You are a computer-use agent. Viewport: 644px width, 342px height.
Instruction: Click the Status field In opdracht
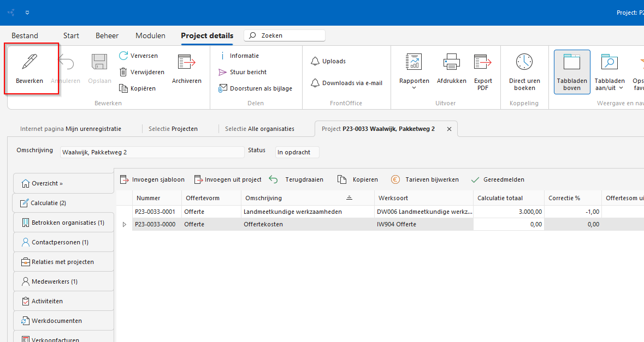coord(297,152)
